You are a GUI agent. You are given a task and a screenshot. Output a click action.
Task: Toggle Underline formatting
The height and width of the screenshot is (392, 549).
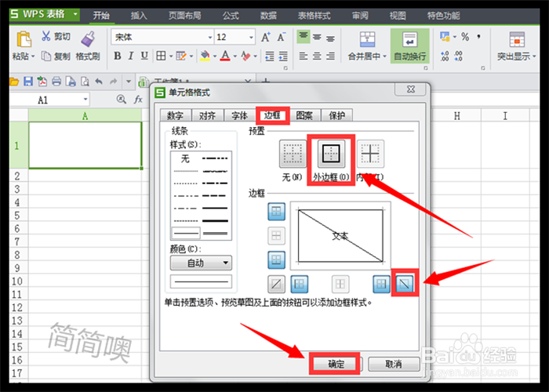144,56
